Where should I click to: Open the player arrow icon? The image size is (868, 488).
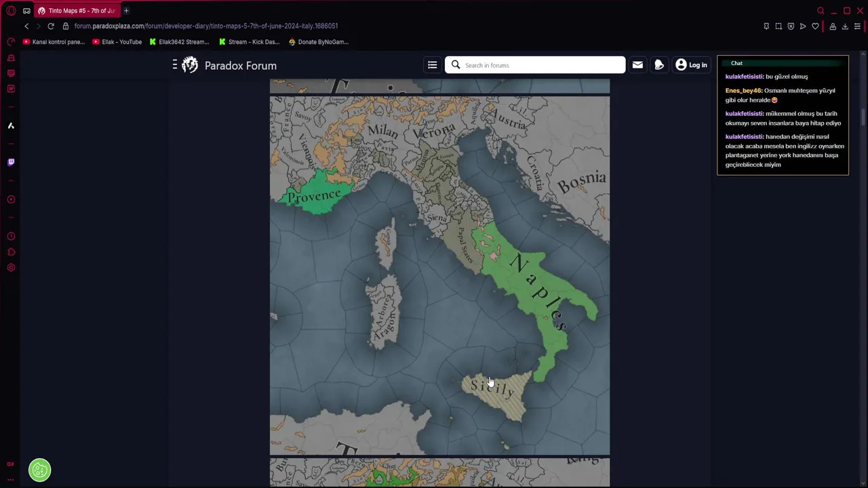[803, 26]
